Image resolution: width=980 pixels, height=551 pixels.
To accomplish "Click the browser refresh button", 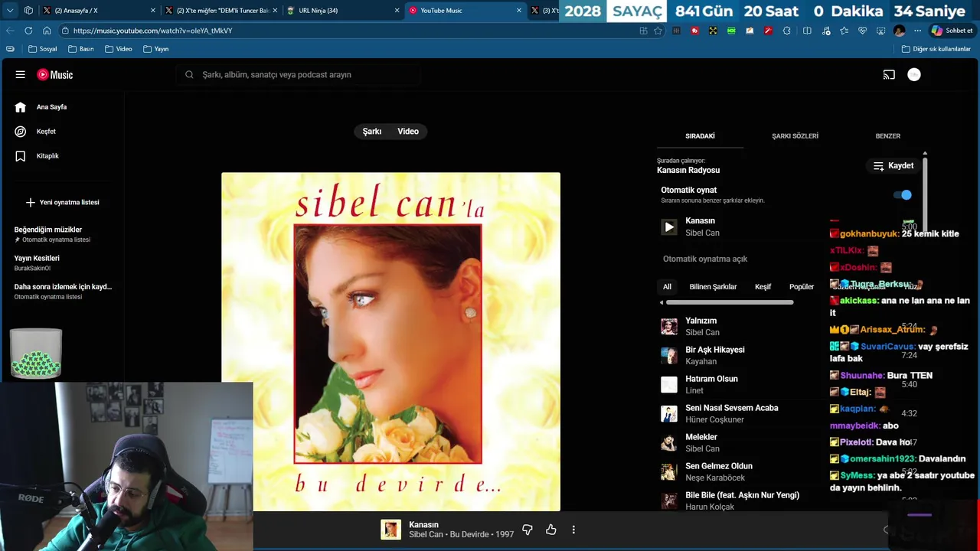I will point(28,31).
